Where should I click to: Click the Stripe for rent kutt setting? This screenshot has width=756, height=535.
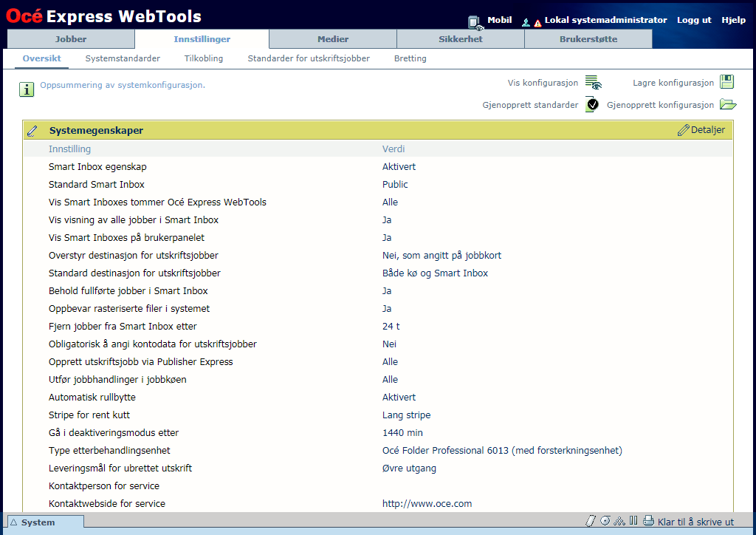click(x=89, y=415)
